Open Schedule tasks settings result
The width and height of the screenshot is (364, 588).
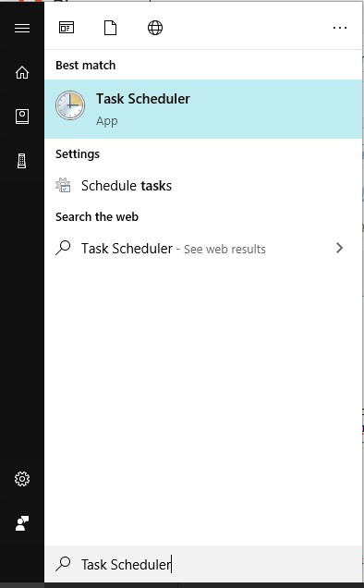point(203,186)
